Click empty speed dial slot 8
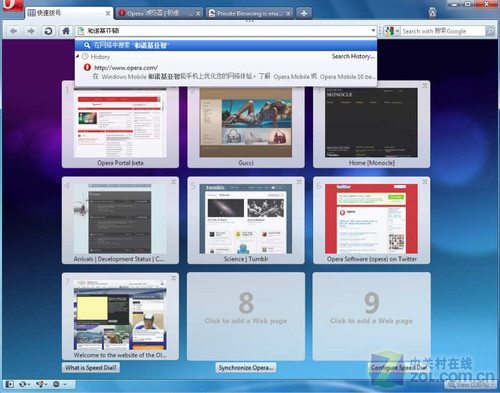 tap(246, 316)
